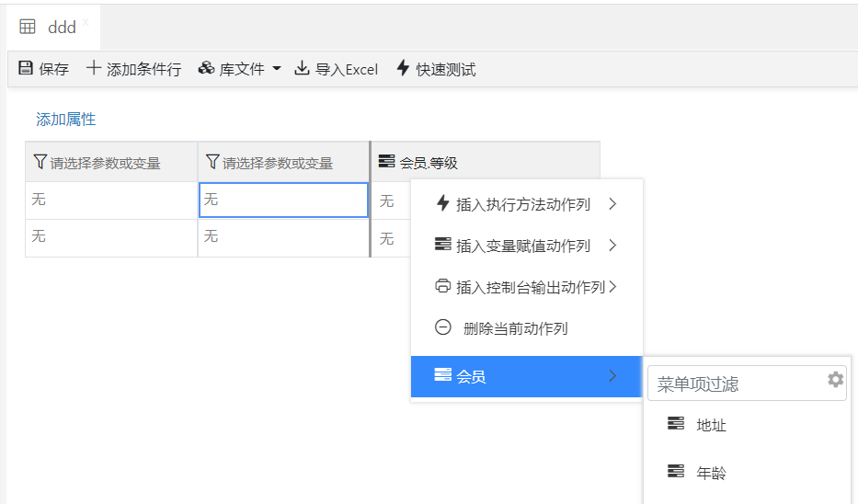Click the save disk icon
Screen dimensions: 858x504
26,68
